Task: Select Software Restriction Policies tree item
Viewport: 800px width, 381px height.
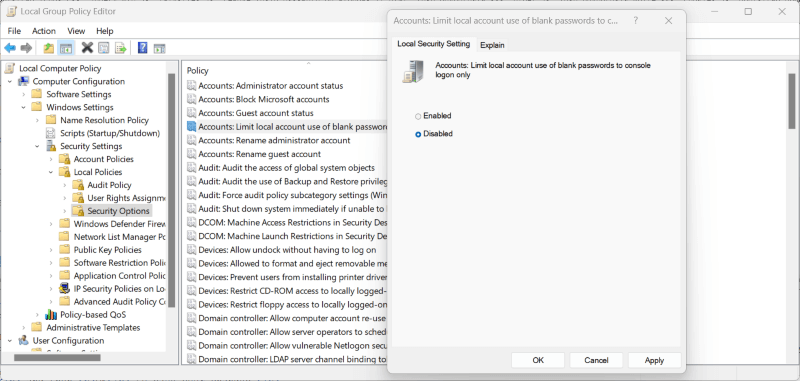Action: (x=119, y=263)
